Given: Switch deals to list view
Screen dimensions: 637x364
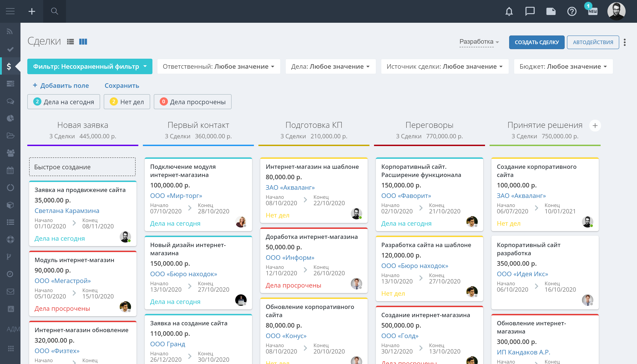Looking at the screenshot, I should [71, 42].
